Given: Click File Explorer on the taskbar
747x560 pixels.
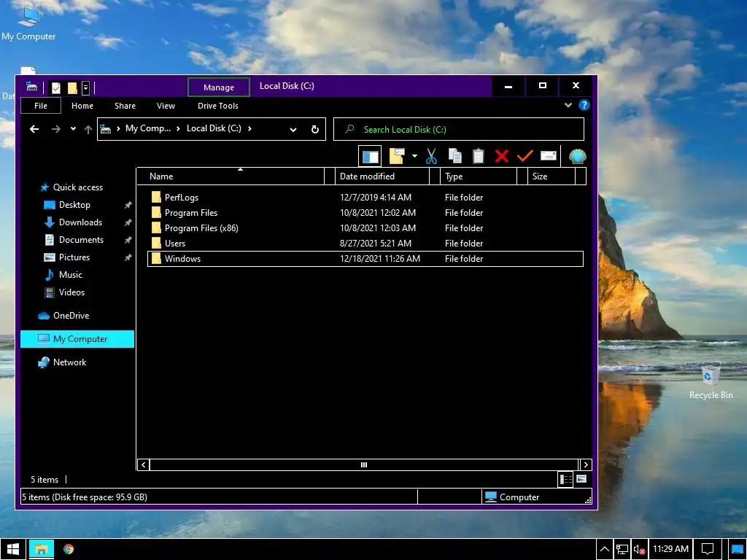Looking at the screenshot, I should [42, 549].
